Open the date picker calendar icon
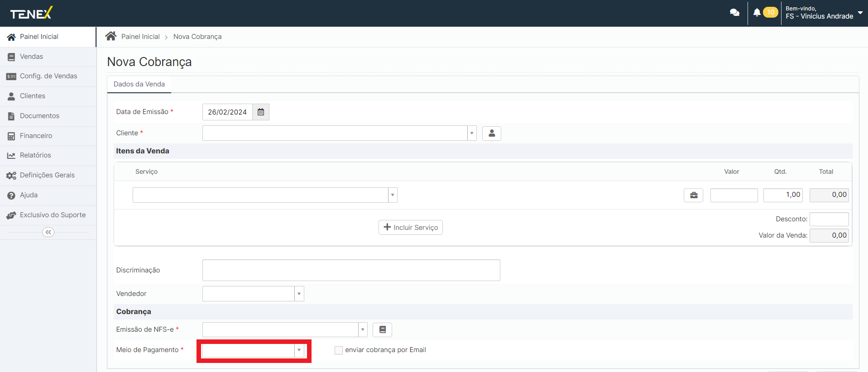Viewport: 868px width, 372px height. click(261, 112)
